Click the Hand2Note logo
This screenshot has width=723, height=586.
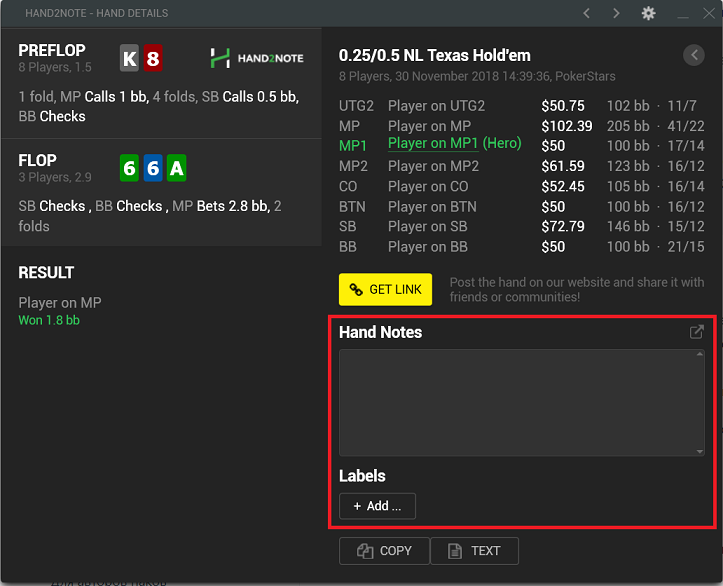pyautogui.click(x=257, y=58)
